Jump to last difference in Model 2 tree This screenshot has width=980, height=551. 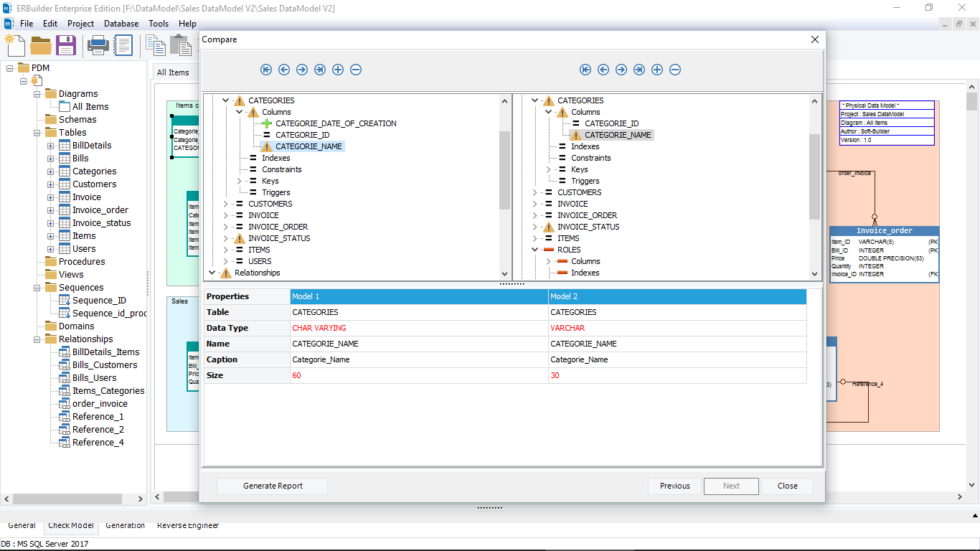[x=639, y=70]
